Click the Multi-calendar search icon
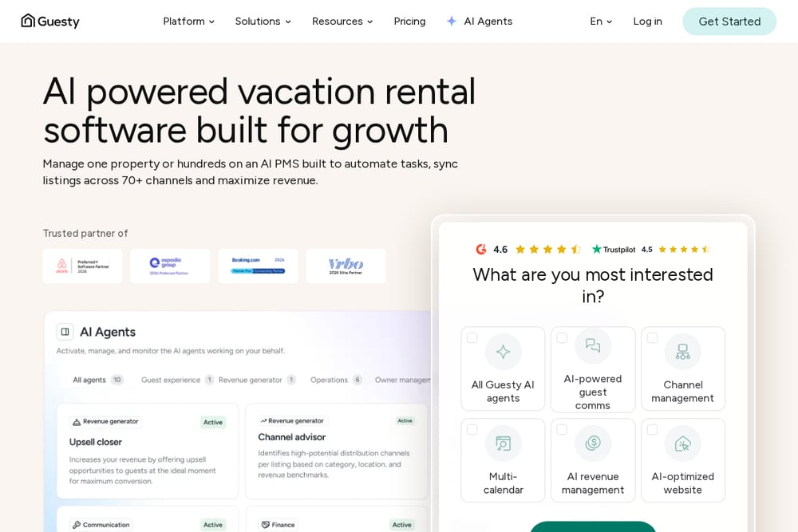The height and width of the screenshot is (532, 798). (x=503, y=443)
